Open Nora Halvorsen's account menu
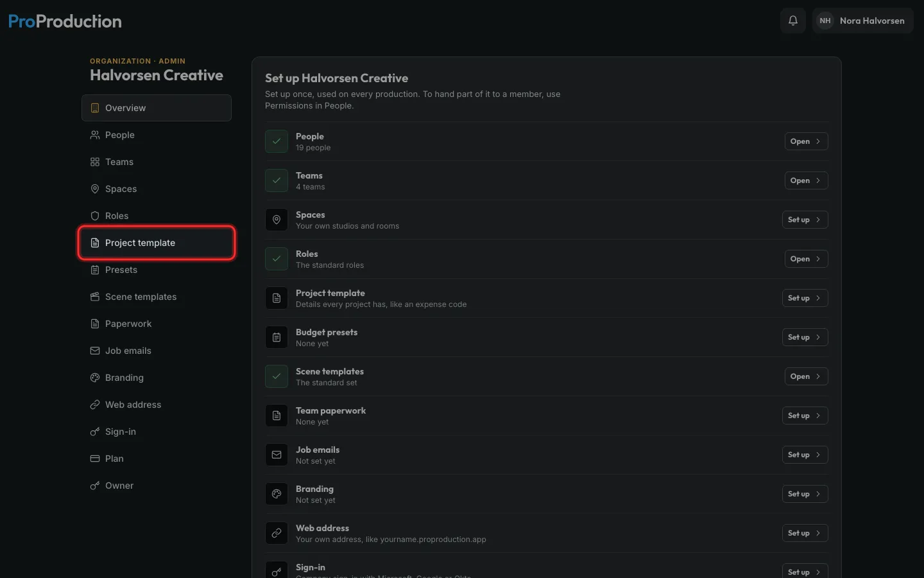This screenshot has width=924, height=578. coord(862,21)
